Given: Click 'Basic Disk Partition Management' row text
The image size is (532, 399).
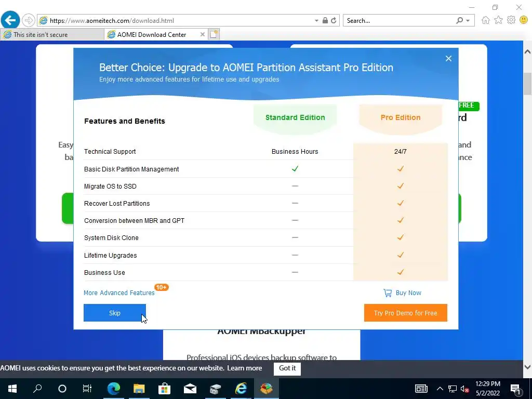Looking at the screenshot, I should tap(131, 169).
